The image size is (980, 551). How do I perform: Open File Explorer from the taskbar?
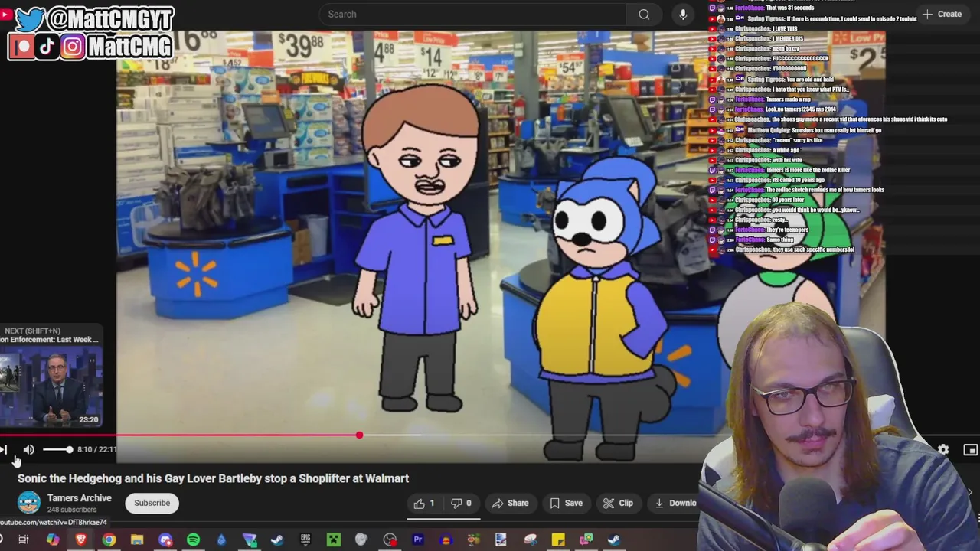[137, 540]
